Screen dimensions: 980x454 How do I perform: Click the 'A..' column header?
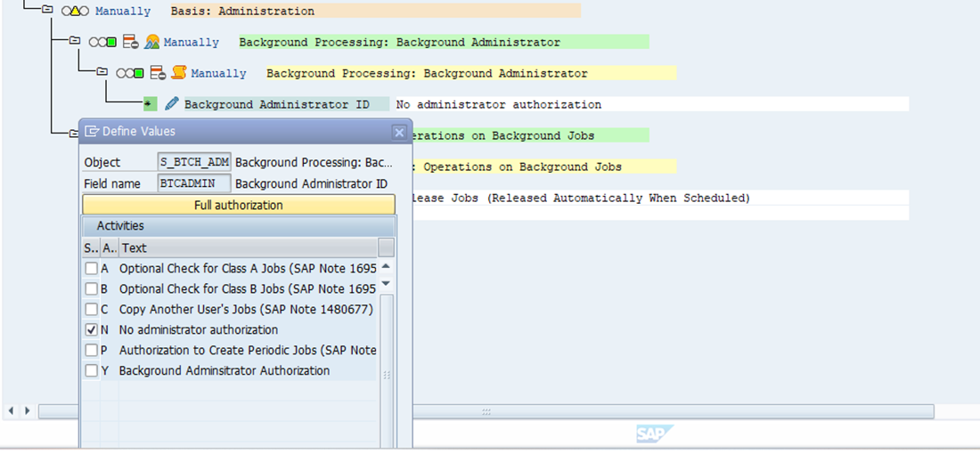tap(110, 248)
